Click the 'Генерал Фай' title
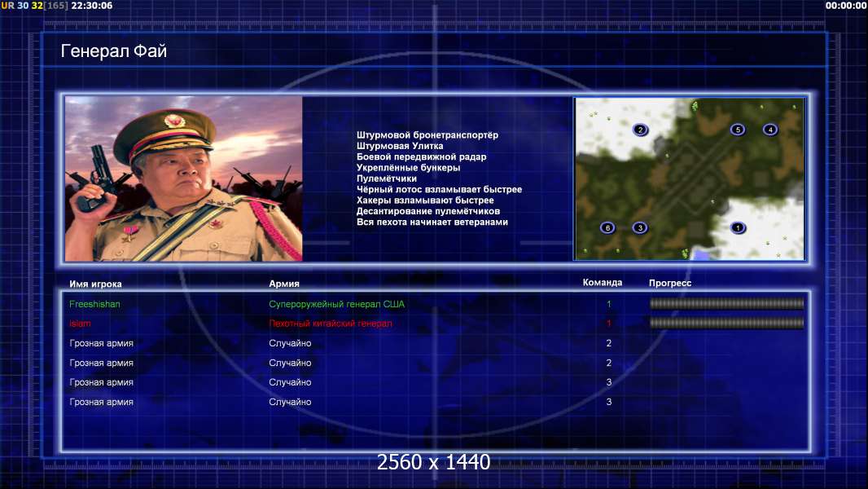Screen dimensions: 868x489 point(113,51)
